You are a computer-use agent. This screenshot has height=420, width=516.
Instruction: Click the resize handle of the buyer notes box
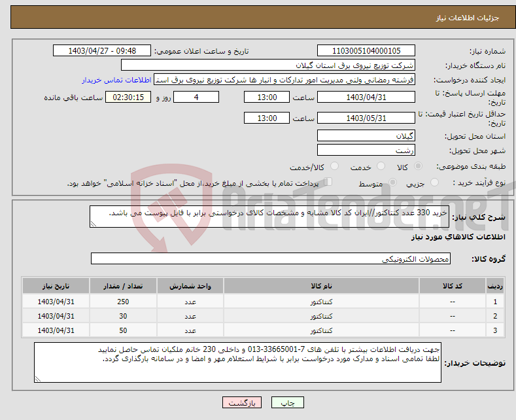point(37,379)
